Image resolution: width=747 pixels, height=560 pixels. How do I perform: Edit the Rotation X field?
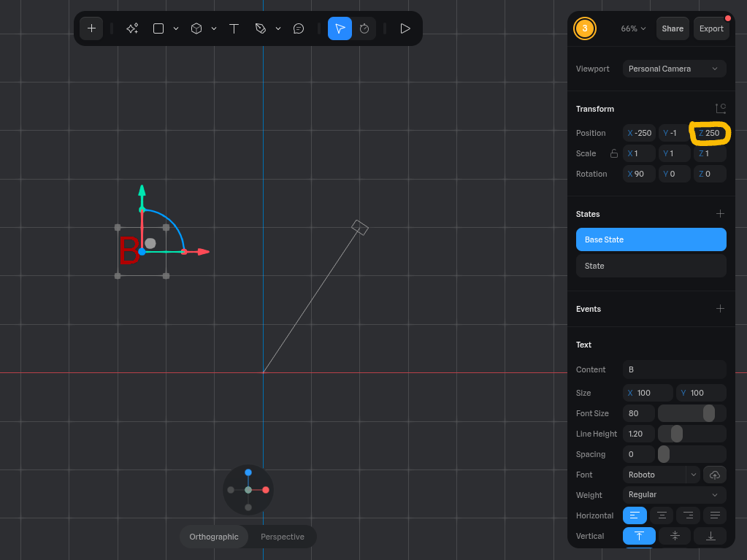click(639, 174)
